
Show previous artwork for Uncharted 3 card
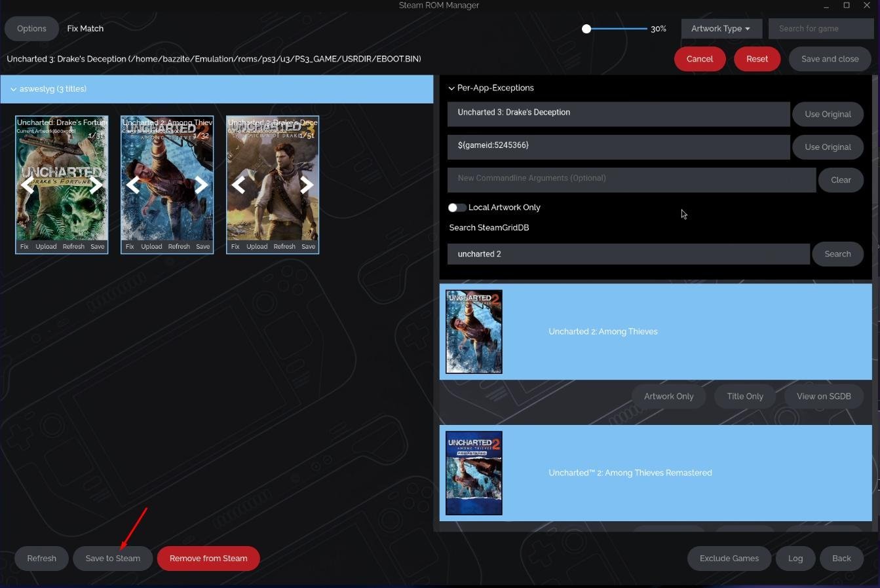(x=239, y=185)
